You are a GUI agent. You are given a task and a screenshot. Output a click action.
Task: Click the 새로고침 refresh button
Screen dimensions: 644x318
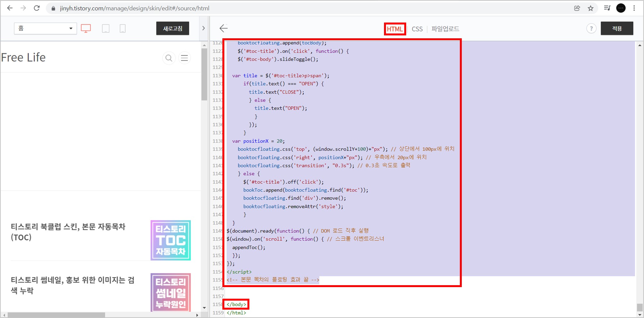pyautogui.click(x=173, y=28)
